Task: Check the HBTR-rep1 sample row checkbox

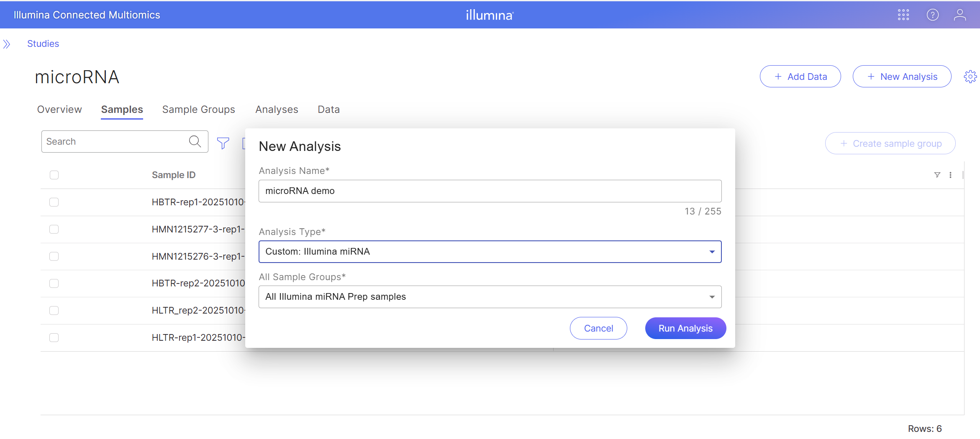Action: (54, 202)
